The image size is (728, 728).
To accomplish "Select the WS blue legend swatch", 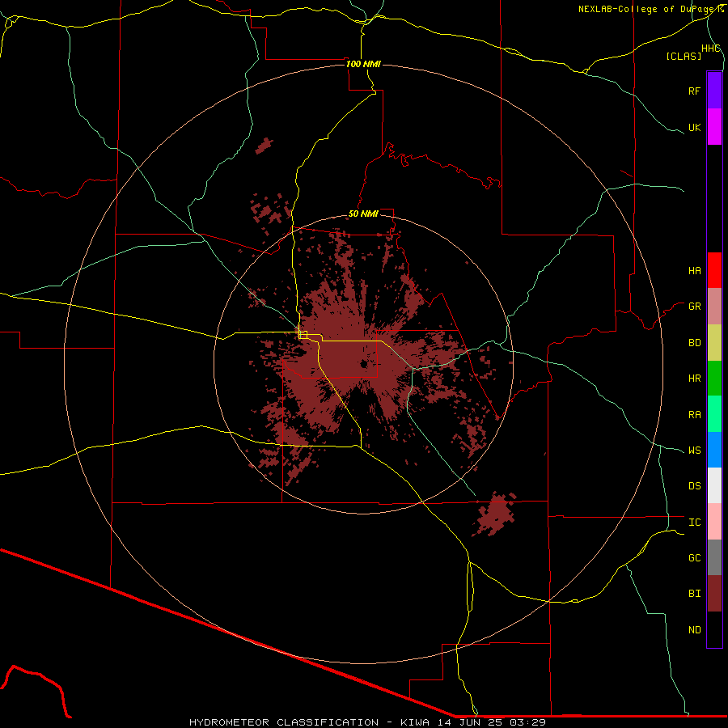I will (x=714, y=450).
